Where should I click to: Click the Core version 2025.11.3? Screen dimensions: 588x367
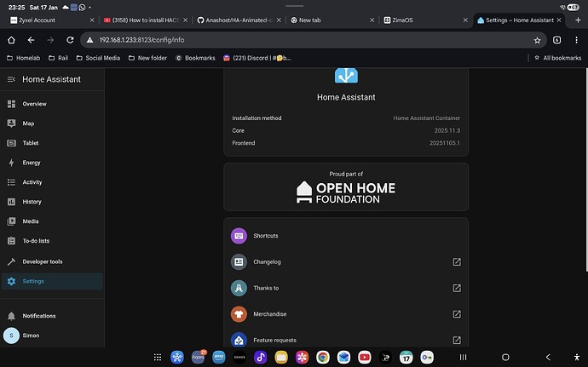447,130
